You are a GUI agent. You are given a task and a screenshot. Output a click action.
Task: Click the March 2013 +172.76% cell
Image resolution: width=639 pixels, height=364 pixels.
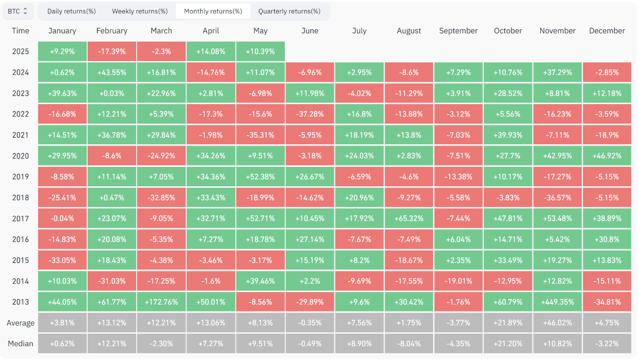click(161, 302)
